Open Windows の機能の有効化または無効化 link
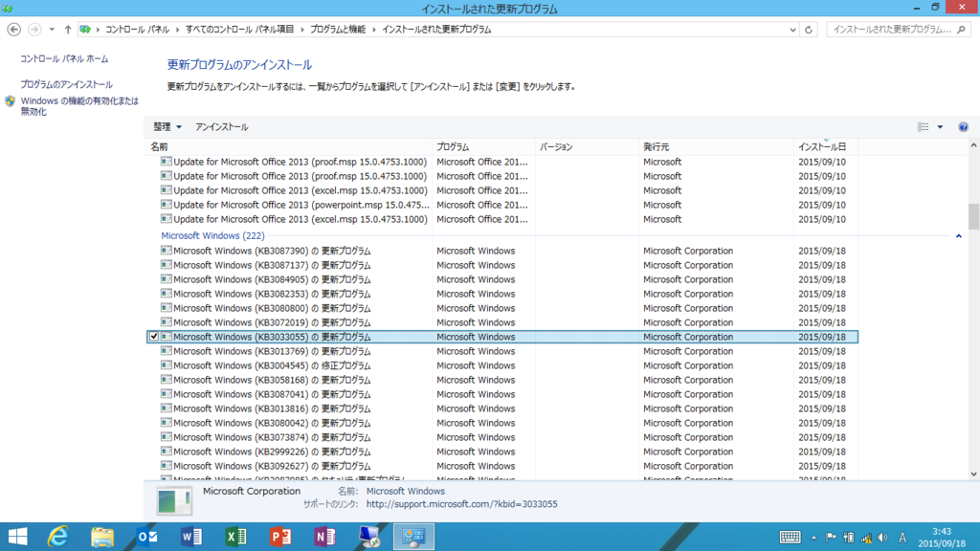This screenshot has height=551, width=980. [x=79, y=106]
